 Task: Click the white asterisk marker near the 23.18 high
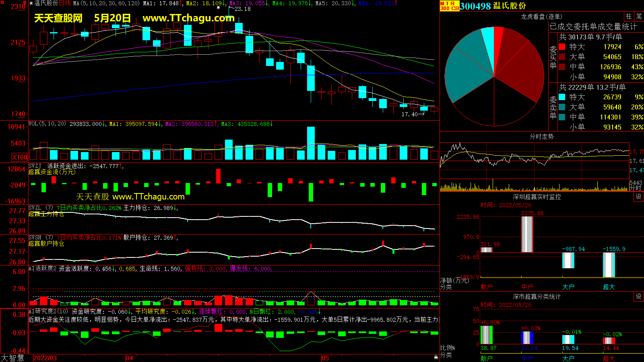click(x=219, y=8)
